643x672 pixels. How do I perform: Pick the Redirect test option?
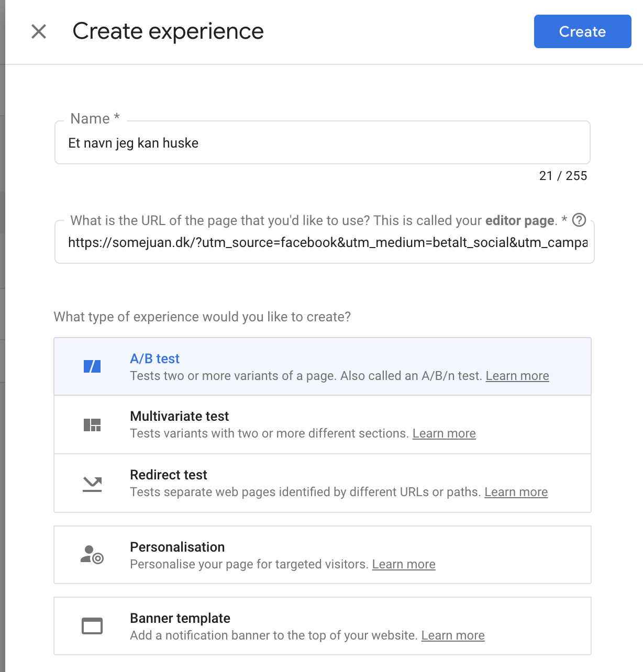click(x=323, y=483)
